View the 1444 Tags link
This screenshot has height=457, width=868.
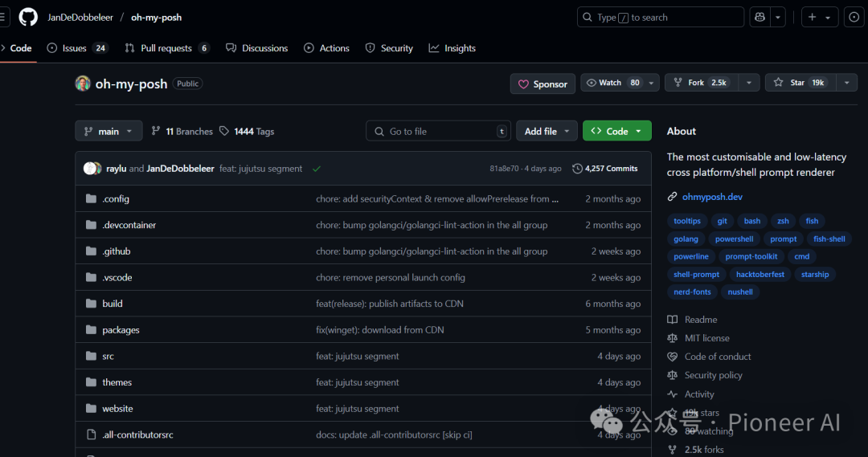click(247, 131)
